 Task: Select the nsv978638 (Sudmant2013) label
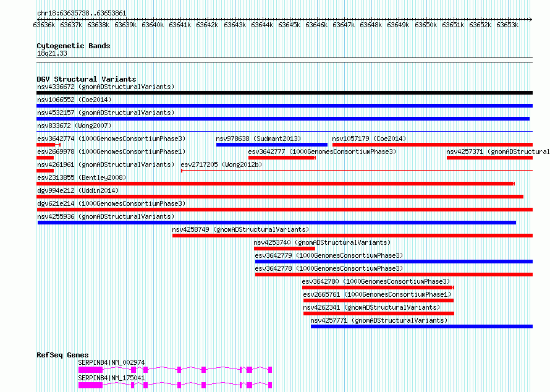click(258, 138)
